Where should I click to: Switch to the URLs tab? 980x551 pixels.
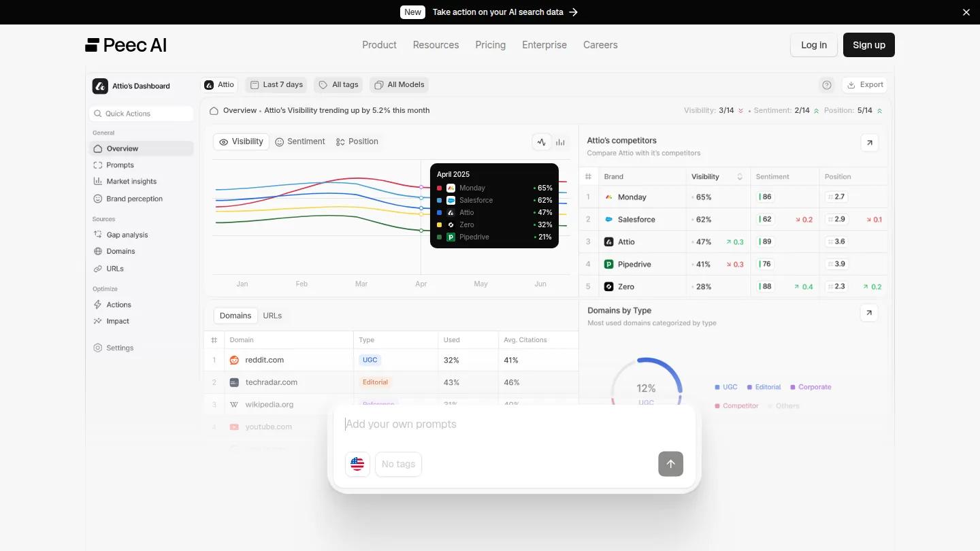[272, 316]
